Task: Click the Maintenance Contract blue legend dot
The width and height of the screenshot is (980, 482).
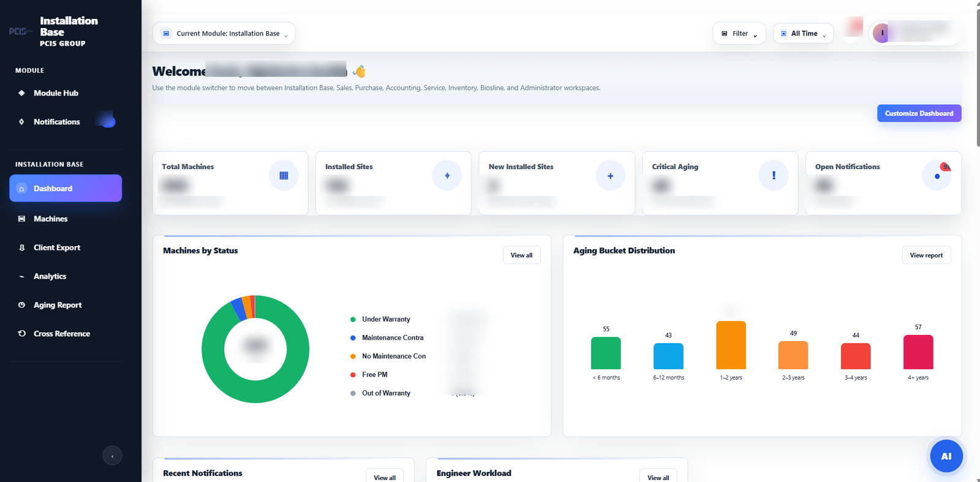Action: click(x=353, y=337)
